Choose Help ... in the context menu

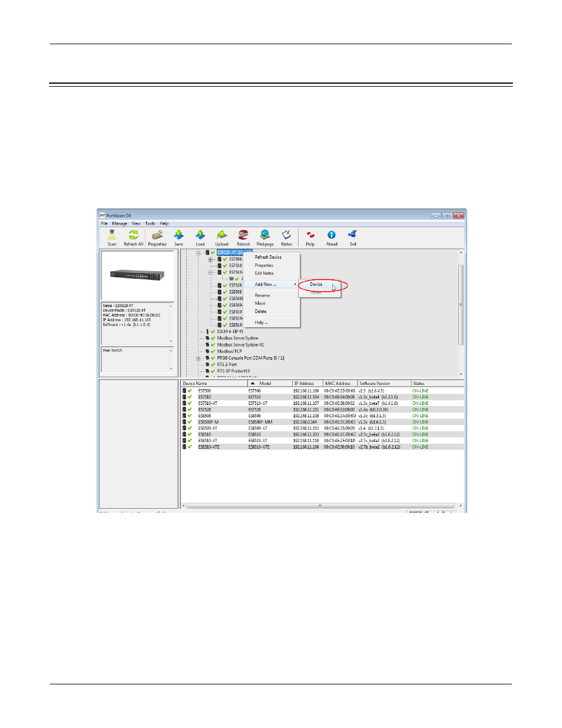tap(261, 322)
